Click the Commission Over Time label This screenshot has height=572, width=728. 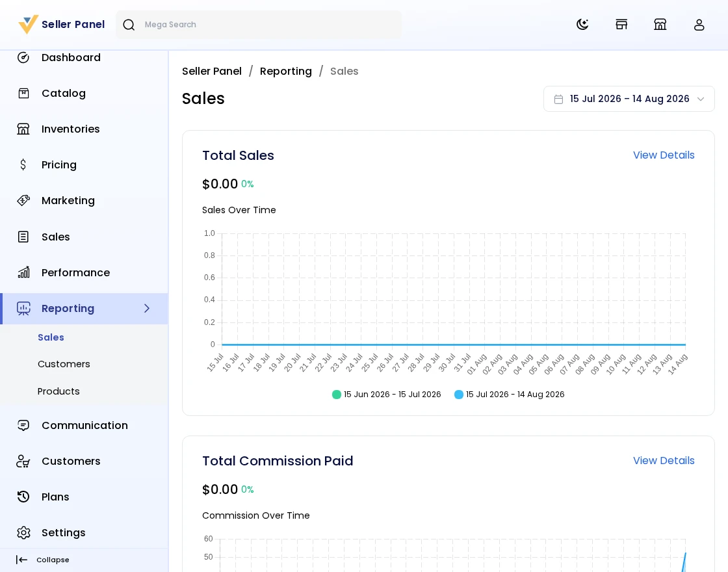coord(256,515)
